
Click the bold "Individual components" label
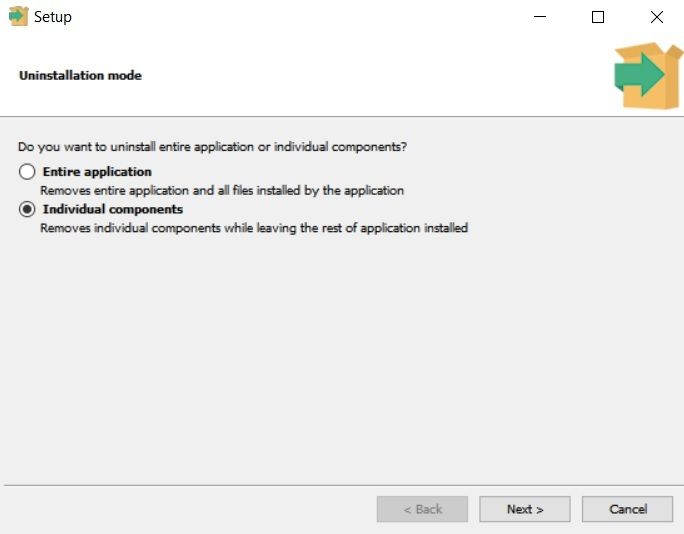(x=112, y=210)
